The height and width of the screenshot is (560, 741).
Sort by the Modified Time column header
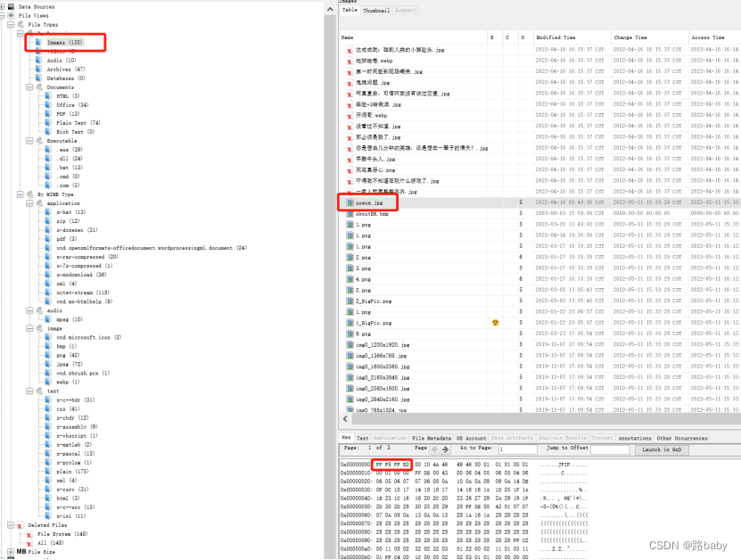[x=572, y=37]
